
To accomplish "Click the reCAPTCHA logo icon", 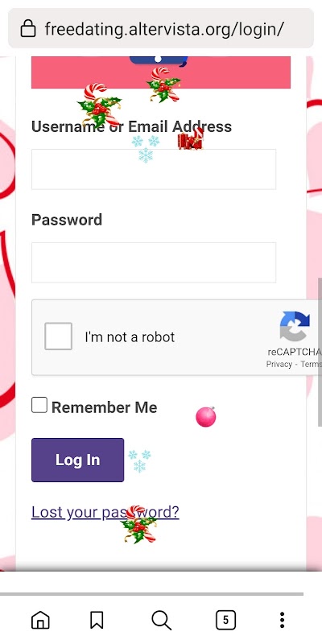I will tap(295, 326).
